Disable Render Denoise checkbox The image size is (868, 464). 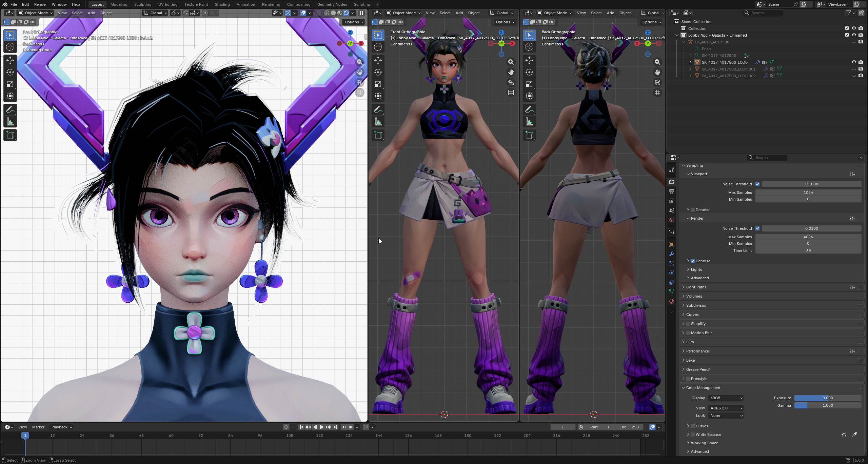pos(693,261)
